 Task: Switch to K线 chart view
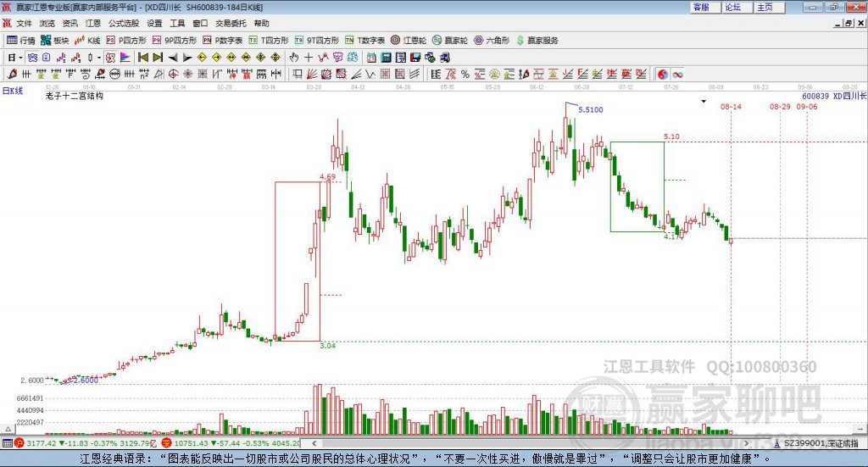tap(87, 41)
